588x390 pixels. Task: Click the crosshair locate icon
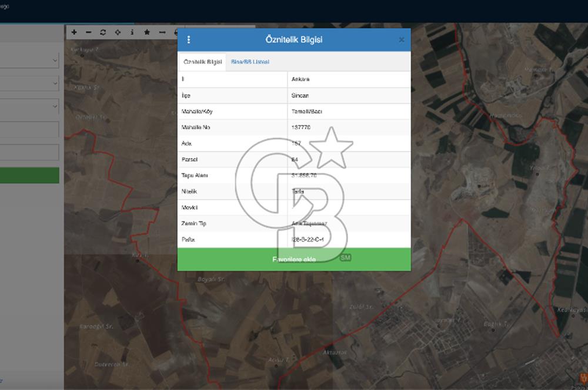[x=118, y=32]
